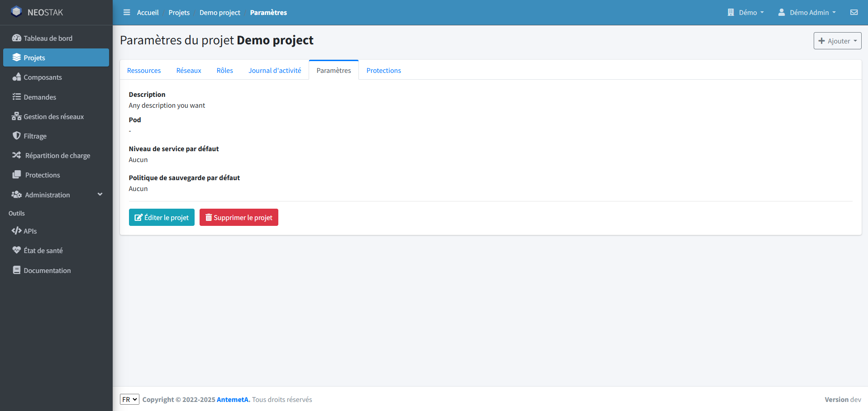Open the Journal d'activité tab

[x=275, y=70]
